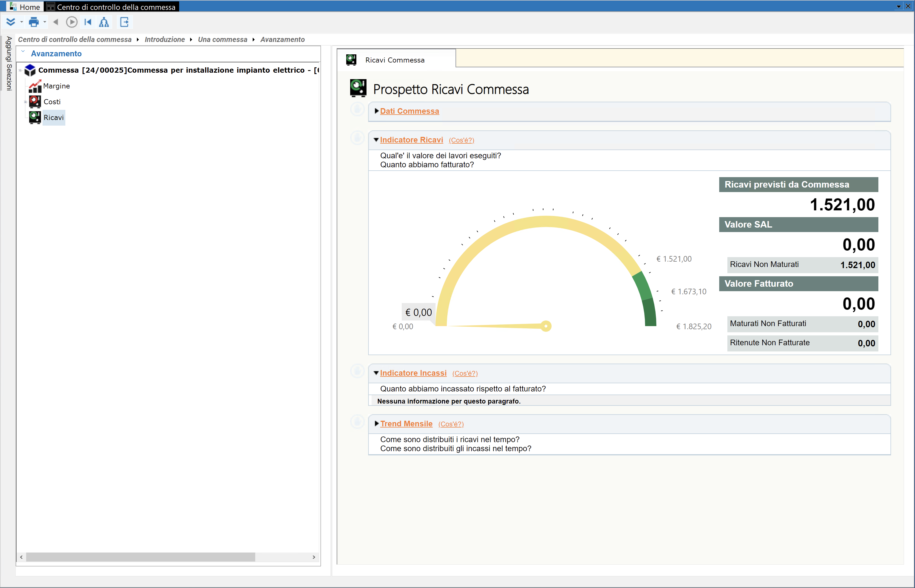Click the green Ricavi tree icon
Image resolution: width=915 pixels, height=588 pixels.
35,117
